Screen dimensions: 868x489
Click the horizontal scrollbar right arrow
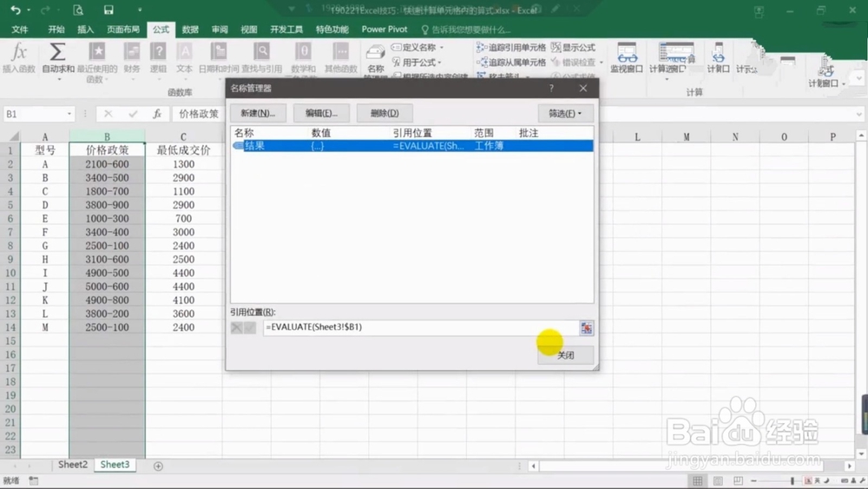pyautogui.click(x=849, y=466)
